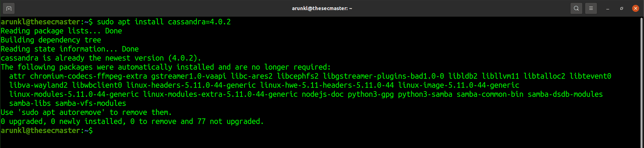The height and width of the screenshot is (148, 644).
Task: Open a new terminal tab
Action: [9, 8]
